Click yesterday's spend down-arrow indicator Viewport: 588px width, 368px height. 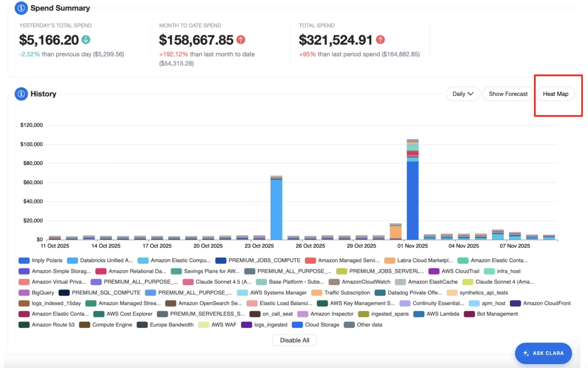86,39
